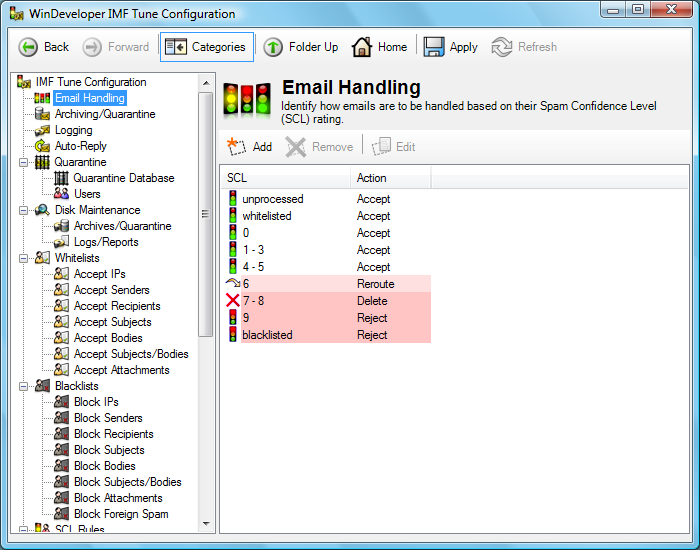Click the tree scrollbar down arrow
The height and width of the screenshot is (550, 700).
[x=206, y=524]
